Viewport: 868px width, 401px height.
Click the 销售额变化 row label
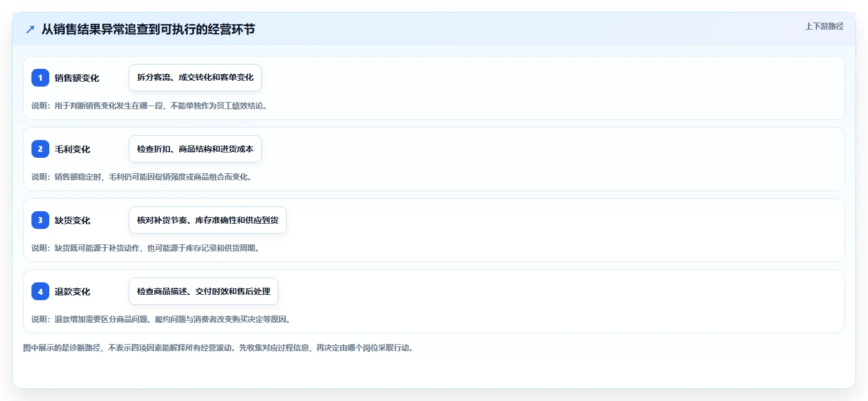coord(77,78)
